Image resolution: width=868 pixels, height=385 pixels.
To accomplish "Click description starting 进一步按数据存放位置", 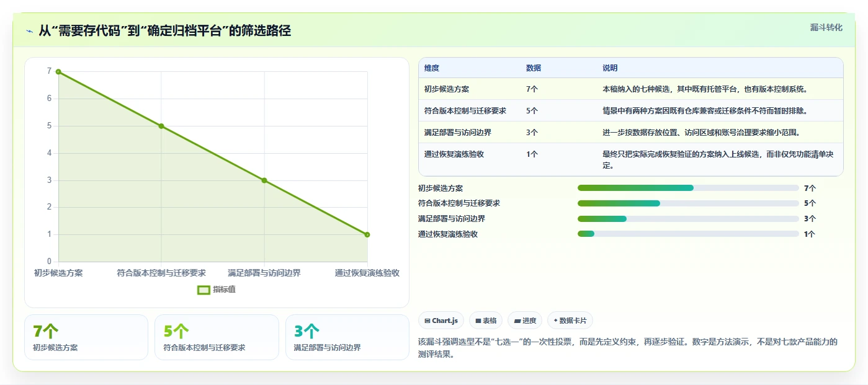I will [x=701, y=133].
